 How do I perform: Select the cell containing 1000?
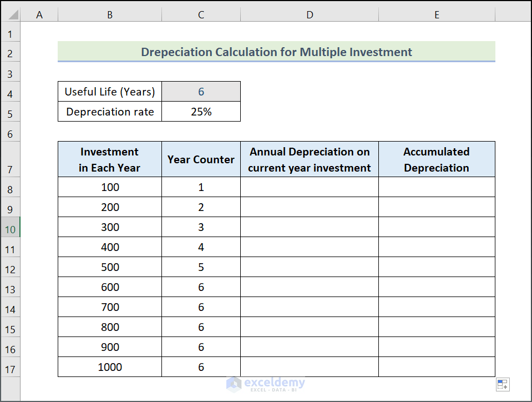tap(109, 367)
